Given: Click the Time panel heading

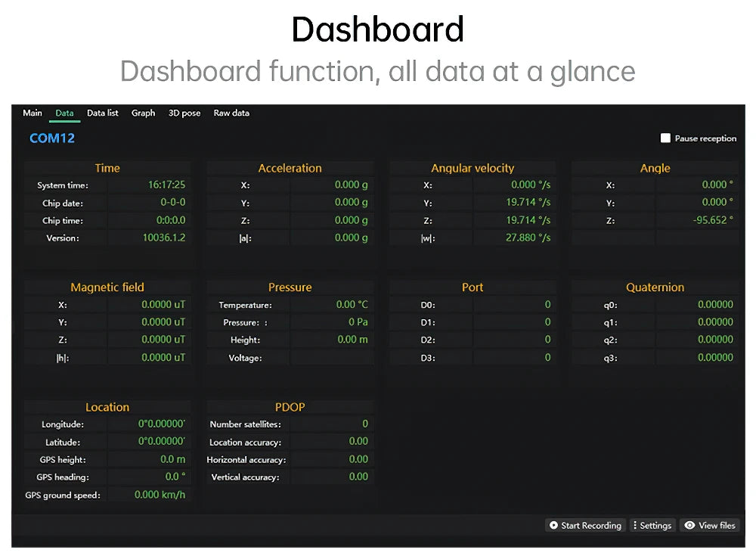Looking at the screenshot, I should 107,168.
